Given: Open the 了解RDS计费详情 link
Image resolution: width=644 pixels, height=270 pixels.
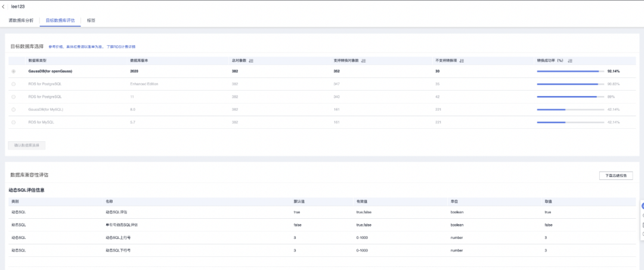Looking at the screenshot, I should [x=120, y=46].
